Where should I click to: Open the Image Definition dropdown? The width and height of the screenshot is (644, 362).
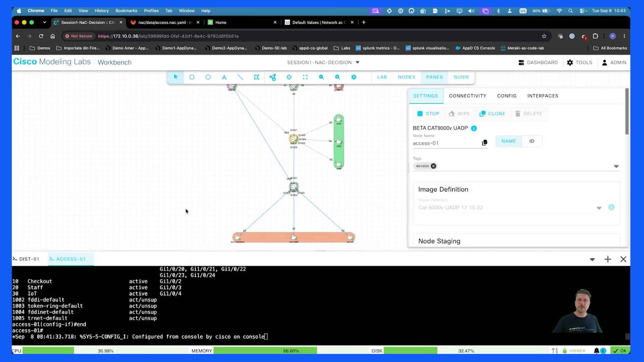click(x=599, y=208)
